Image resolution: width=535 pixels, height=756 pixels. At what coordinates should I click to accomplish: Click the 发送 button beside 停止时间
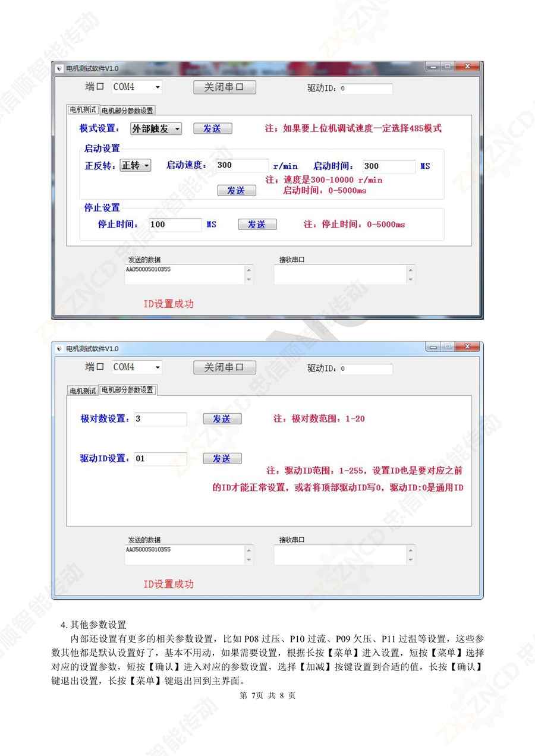pos(257,225)
